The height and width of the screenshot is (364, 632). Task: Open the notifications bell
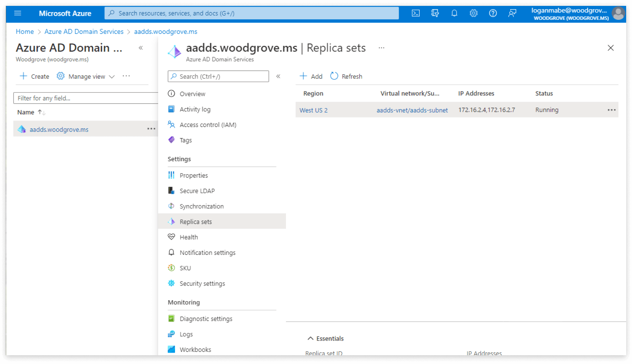pos(454,13)
